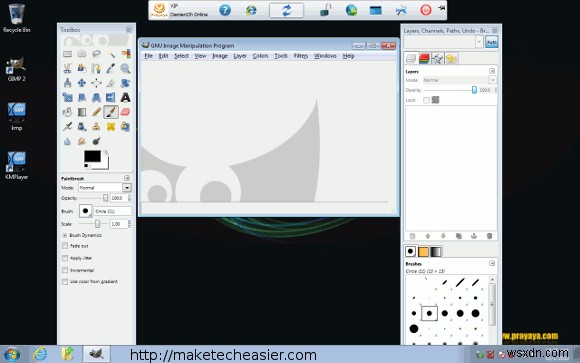Switch to the Channels tab

pos(424,58)
